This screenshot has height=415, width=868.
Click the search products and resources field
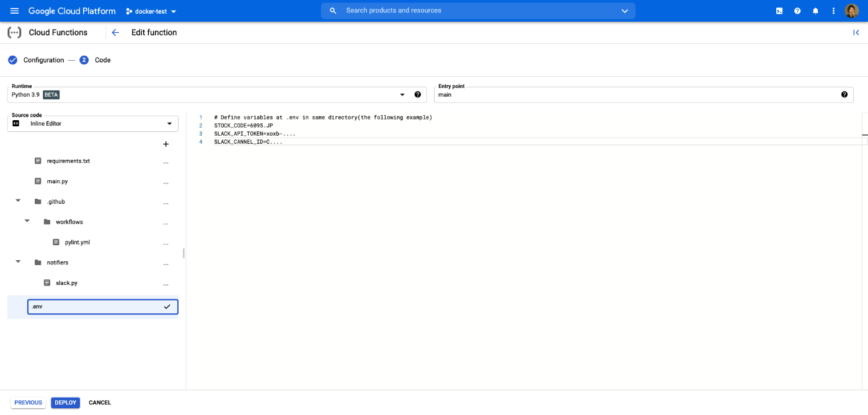tap(477, 11)
